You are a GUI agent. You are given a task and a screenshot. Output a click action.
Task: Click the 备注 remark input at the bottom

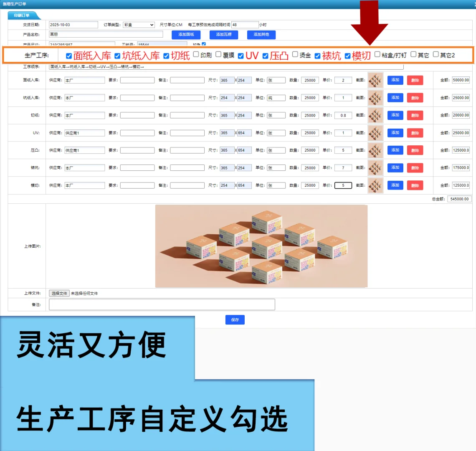pyautogui.click(x=162, y=304)
